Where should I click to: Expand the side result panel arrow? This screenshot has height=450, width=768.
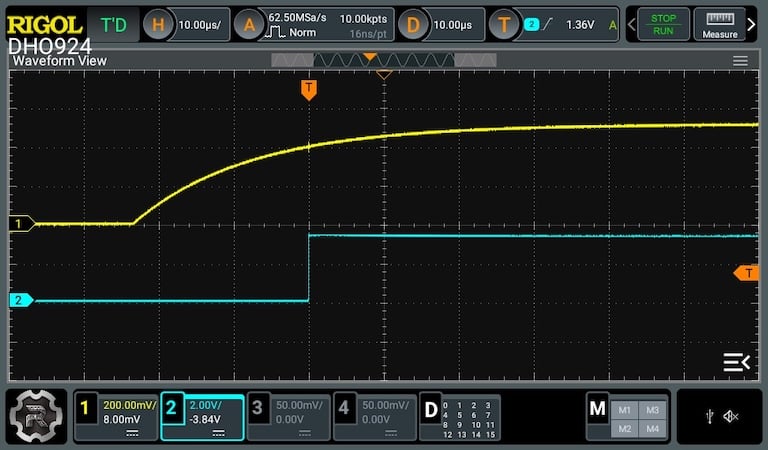click(x=736, y=362)
